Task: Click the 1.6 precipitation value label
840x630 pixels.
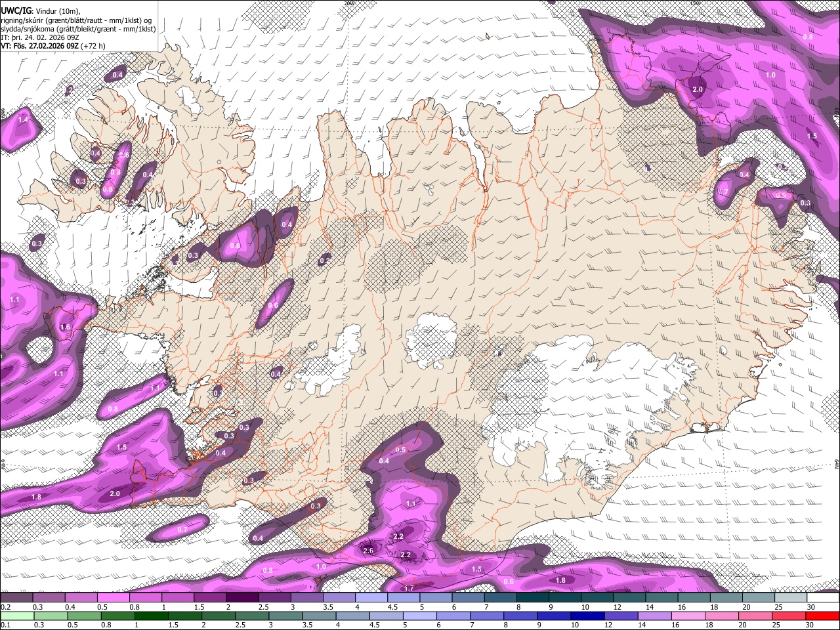Action: pyautogui.click(x=65, y=327)
